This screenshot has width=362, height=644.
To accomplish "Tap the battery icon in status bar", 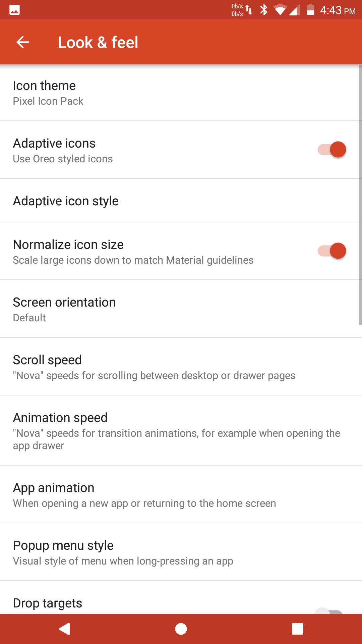I will pyautogui.click(x=311, y=10).
